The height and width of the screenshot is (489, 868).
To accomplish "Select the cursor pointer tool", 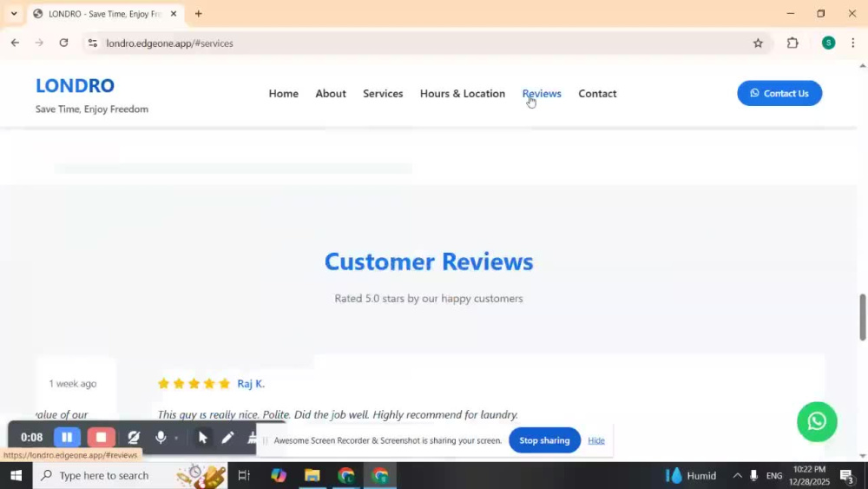I will coord(202,438).
